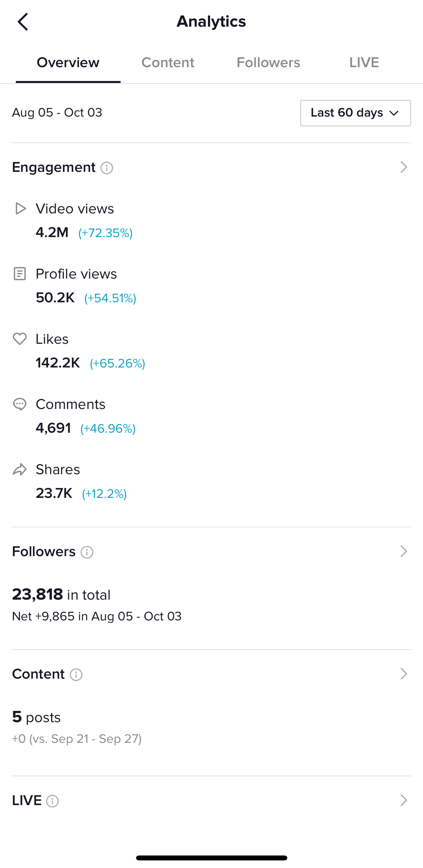Tap the Profile views document icon

coord(19,274)
